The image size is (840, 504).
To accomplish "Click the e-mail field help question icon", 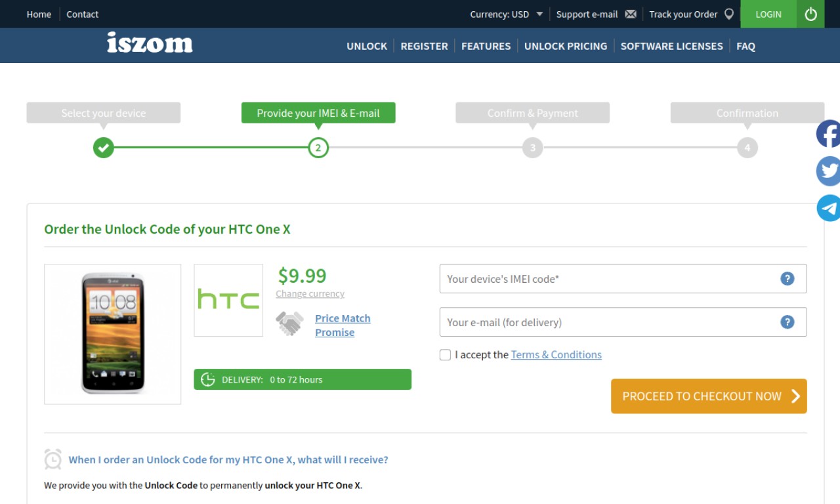I will pos(787,322).
